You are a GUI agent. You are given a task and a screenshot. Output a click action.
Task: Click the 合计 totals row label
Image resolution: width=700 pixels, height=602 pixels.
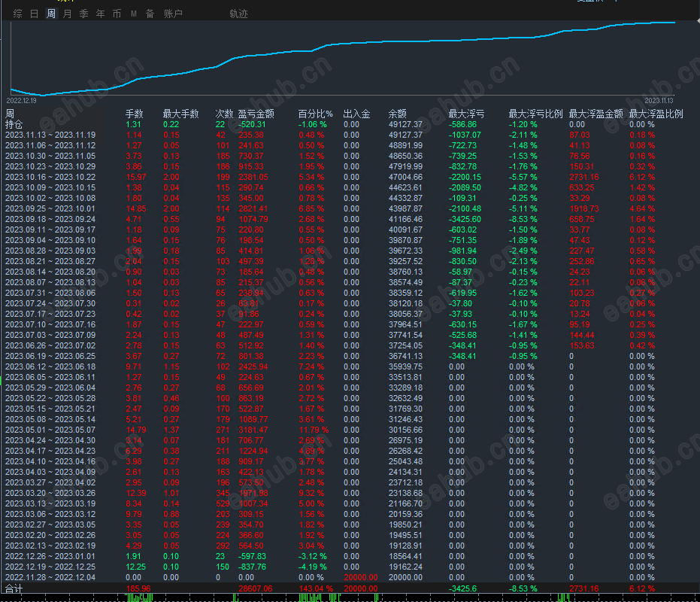pyautogui.click(x=14, y=588)
